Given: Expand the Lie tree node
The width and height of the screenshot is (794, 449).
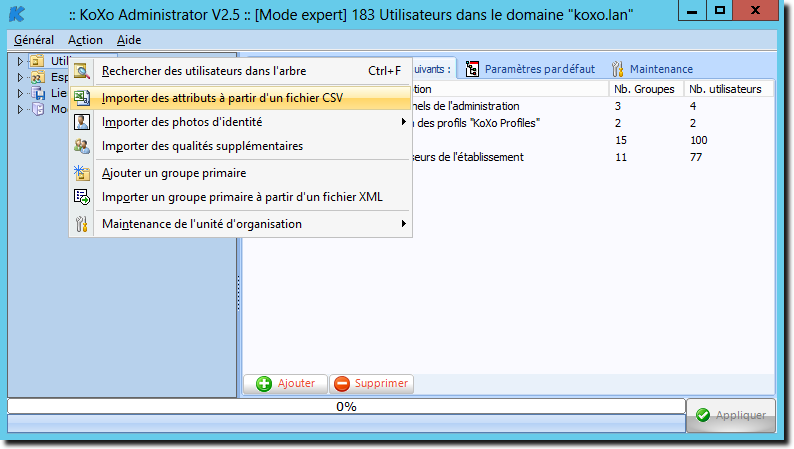Looking at the screenshot, I should [20, 93].
